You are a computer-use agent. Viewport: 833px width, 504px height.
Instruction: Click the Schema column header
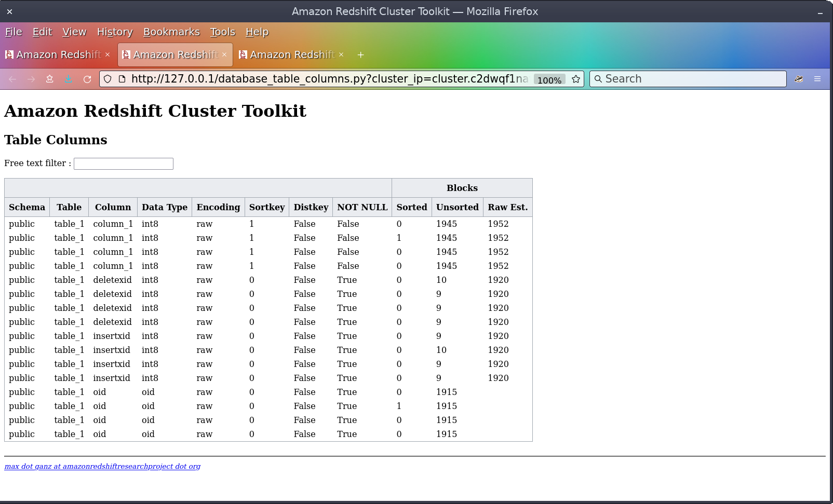(27, 207)
